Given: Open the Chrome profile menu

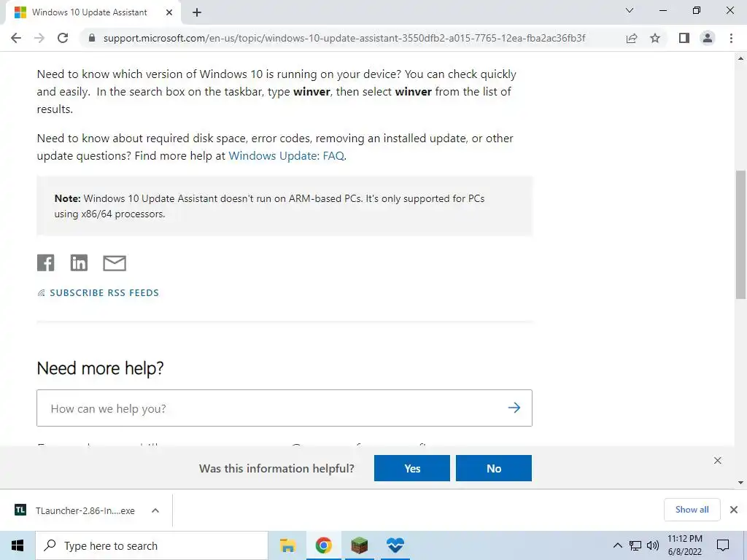Looking at the screenshot, I should click(708, 38).
